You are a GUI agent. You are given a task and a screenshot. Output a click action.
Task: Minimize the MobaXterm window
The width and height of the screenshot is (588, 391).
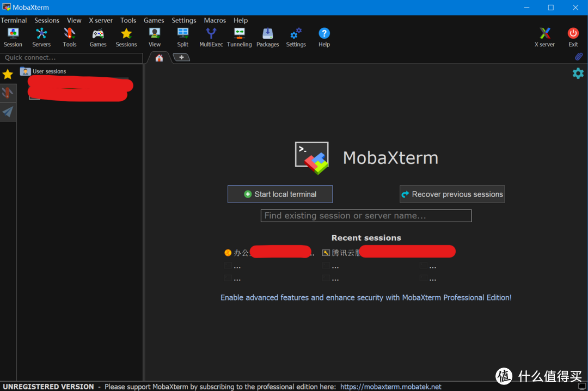[526, 8]
